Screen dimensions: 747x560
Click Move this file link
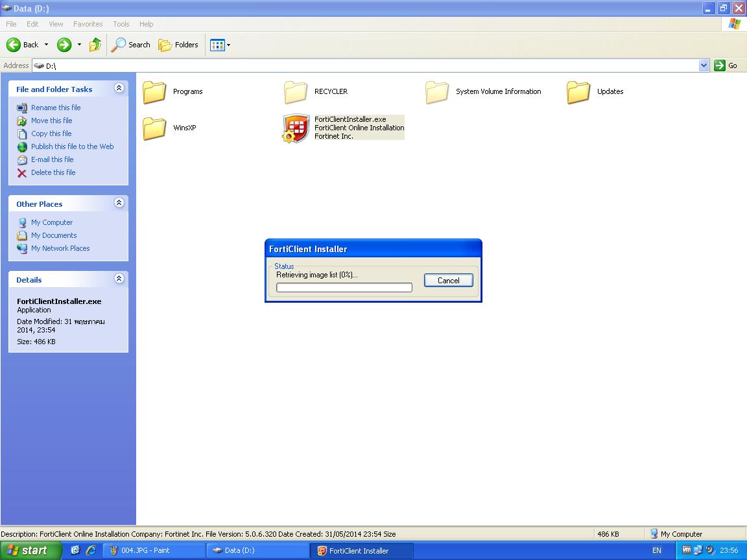point(51,121)
